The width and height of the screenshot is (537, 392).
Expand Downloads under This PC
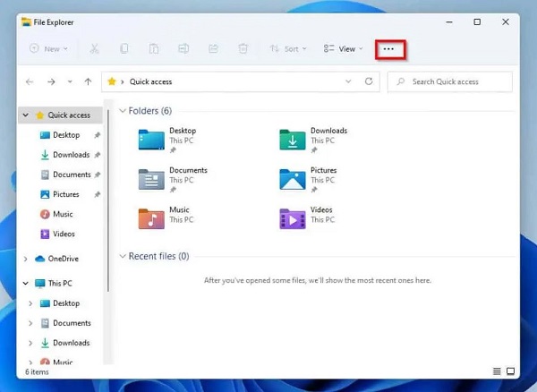pos(30,343)
